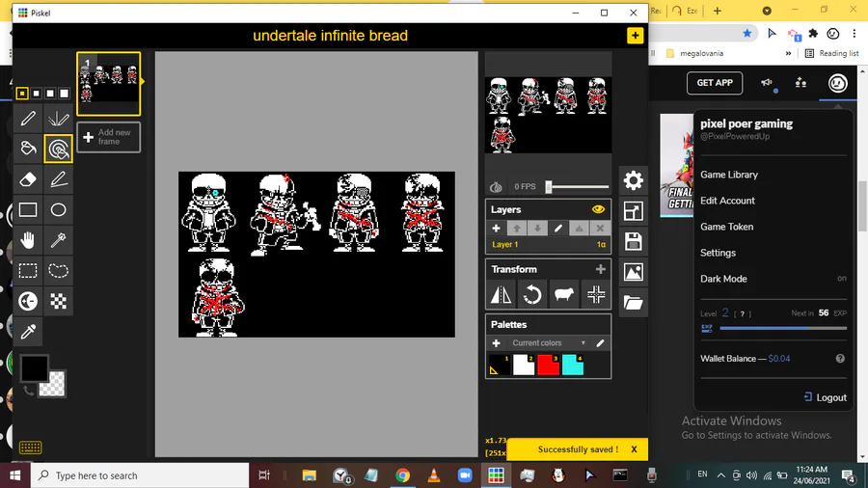The image size is (868, 488).
Task: Pick the cyan palette color
Action: (x=573, y=366)
